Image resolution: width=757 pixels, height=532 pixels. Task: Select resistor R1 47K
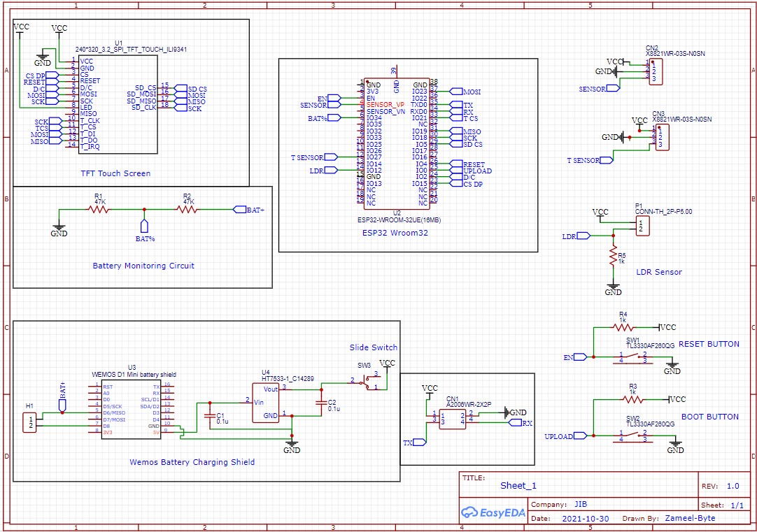point(99,209)
